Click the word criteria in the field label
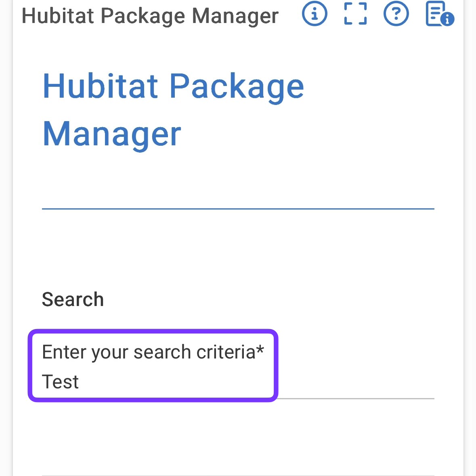Image resolution: width=476 pixels, height=476 pixels. click(x=226, y=352)
